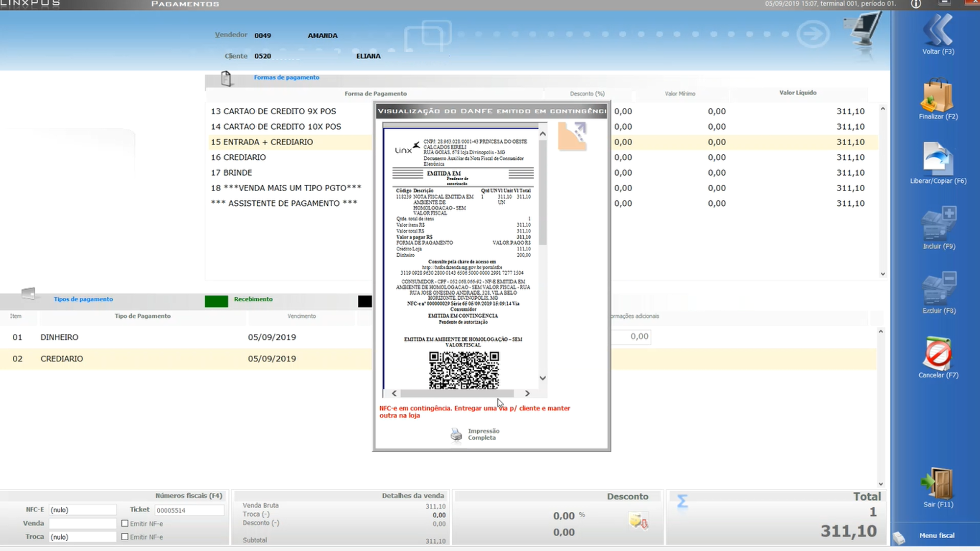Click the Ticket number input field

pos(189,510)
